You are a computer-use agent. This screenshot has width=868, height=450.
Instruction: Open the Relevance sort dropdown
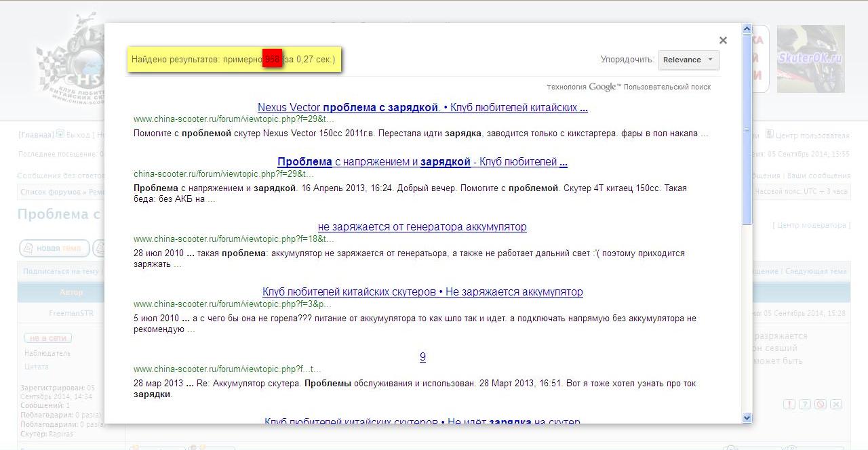(688, 60)
